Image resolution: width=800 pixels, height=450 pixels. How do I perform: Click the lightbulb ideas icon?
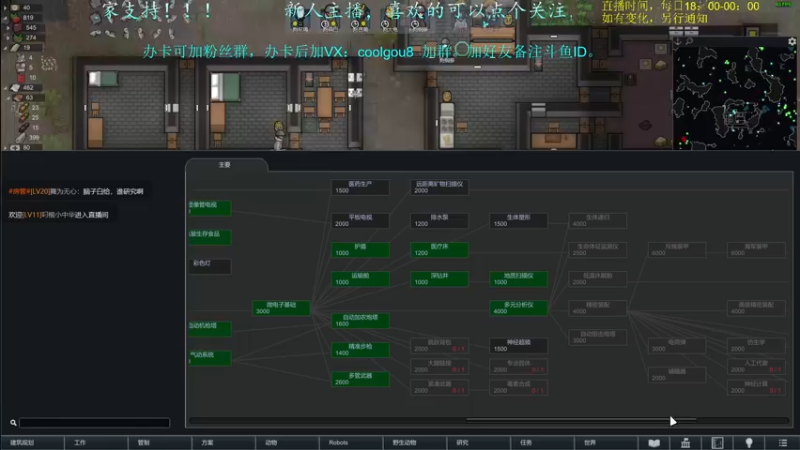(748, 443)
